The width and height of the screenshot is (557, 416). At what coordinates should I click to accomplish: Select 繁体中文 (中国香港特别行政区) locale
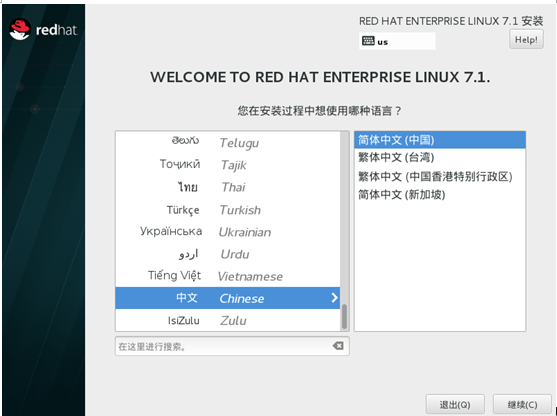[x=440, y=176]
